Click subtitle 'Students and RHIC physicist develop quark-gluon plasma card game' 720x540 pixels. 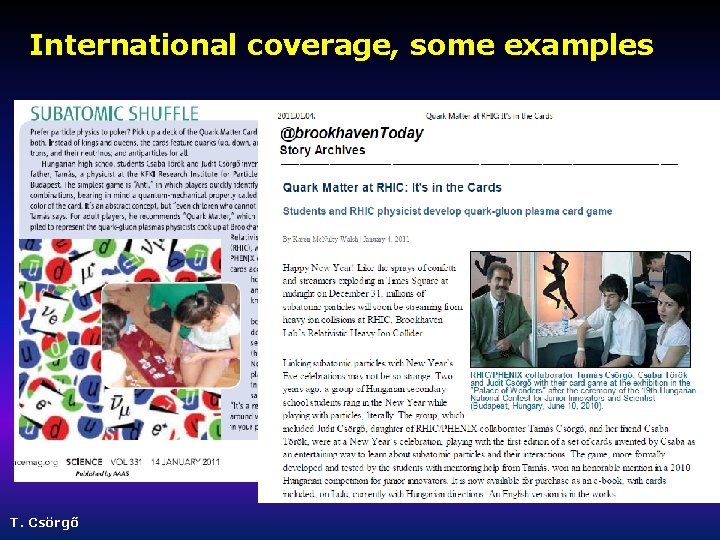[447, 211]
